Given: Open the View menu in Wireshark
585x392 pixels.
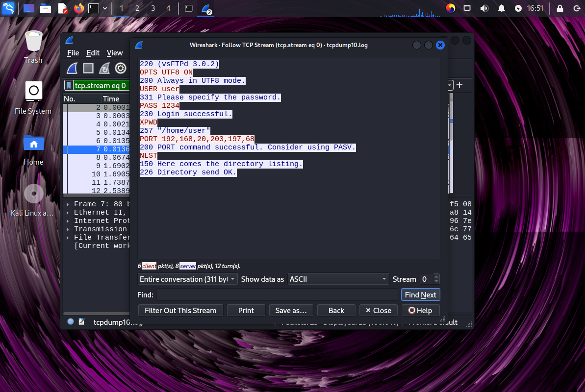Looking at the screenshot, I should 115,53.
